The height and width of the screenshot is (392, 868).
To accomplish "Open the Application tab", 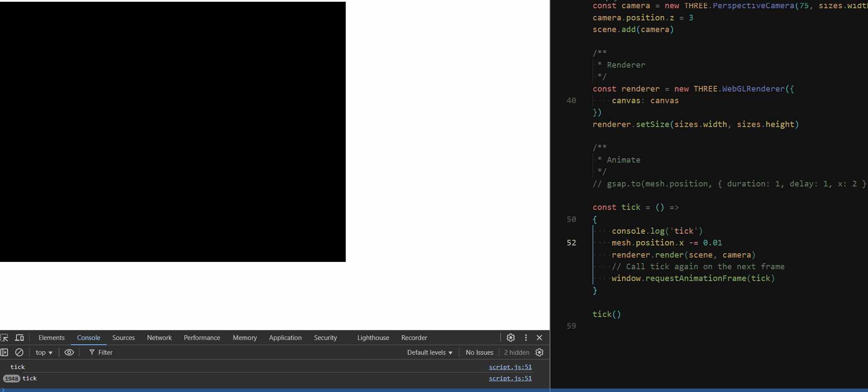I will 285,338.
